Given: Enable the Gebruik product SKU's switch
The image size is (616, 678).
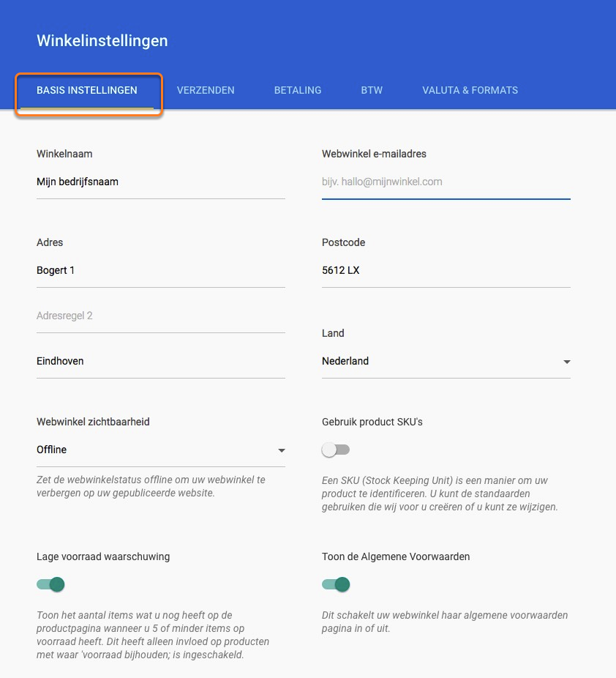Looking at the screenshot, I should [x=336, y=450].
